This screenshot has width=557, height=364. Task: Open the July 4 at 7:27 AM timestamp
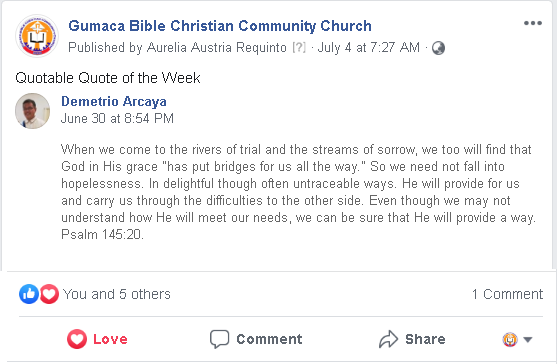click(x=368, y=48)
